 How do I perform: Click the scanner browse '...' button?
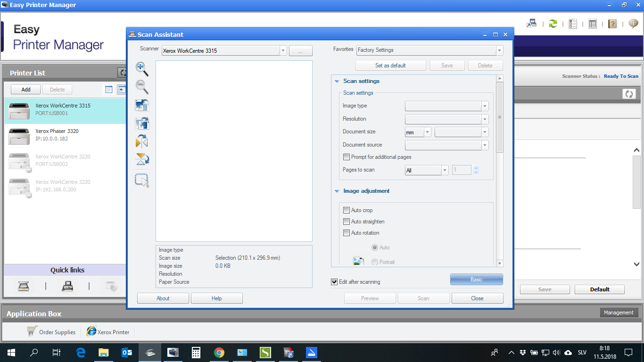pos(301,51)
